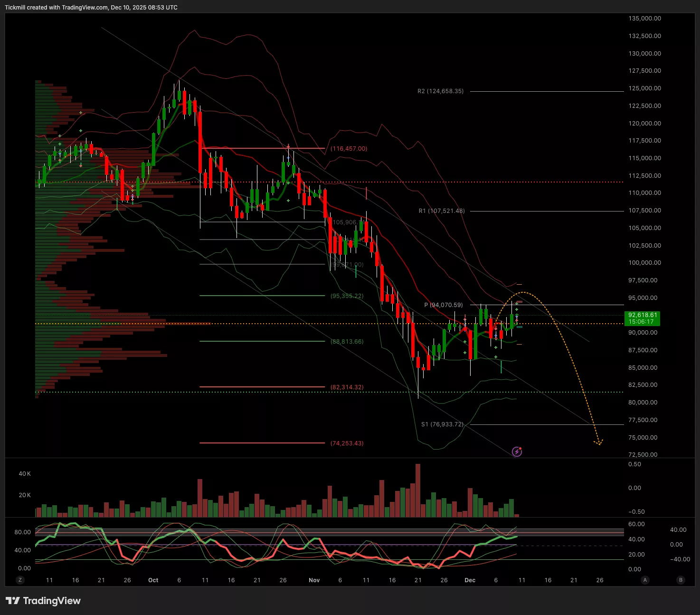This screenshot has width=700, height=615.
Task: Click the Nov label on time axis
Action: (314, 580)
